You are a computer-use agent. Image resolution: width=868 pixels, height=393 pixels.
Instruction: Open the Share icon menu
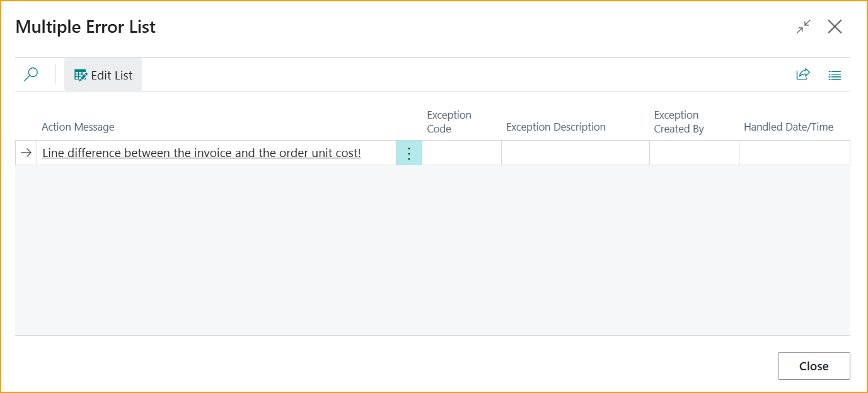tap(802, 75)
